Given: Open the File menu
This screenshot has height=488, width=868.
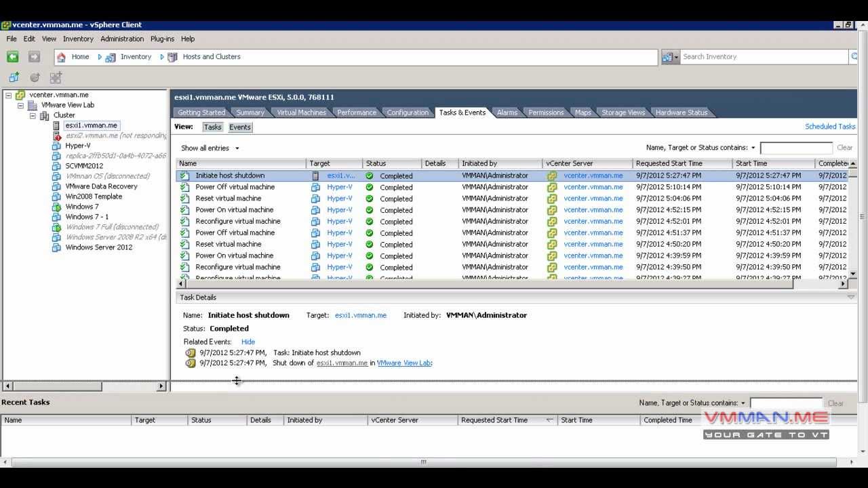Looking at the screenshot, I should [x=12, y=39].
